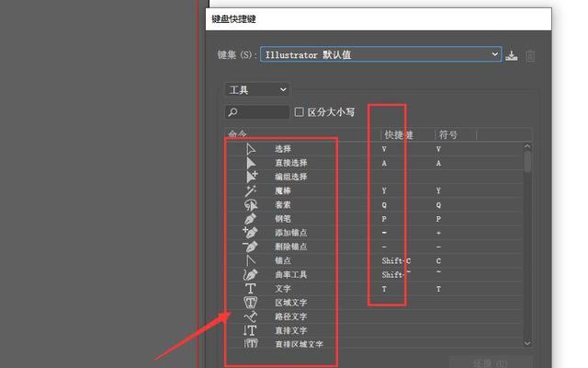Click shortcut cell A for 直接选择

pyautogui.click(x=384, y=163)
